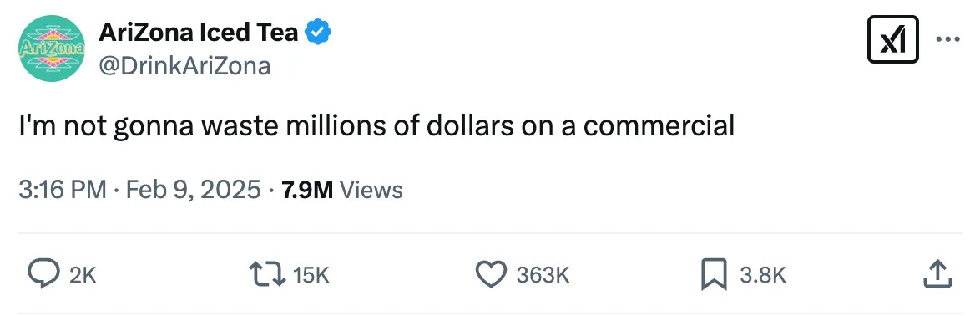The width and height of the screenshot is (980, 316).
Task: Click the AriZona Iced Tea display name
Action: point(198,33)
